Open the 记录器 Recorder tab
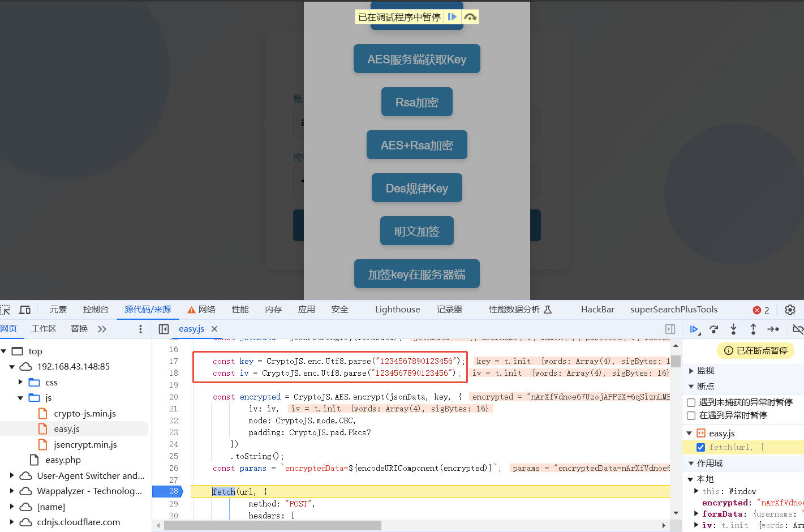 click(x=449, y=310)
